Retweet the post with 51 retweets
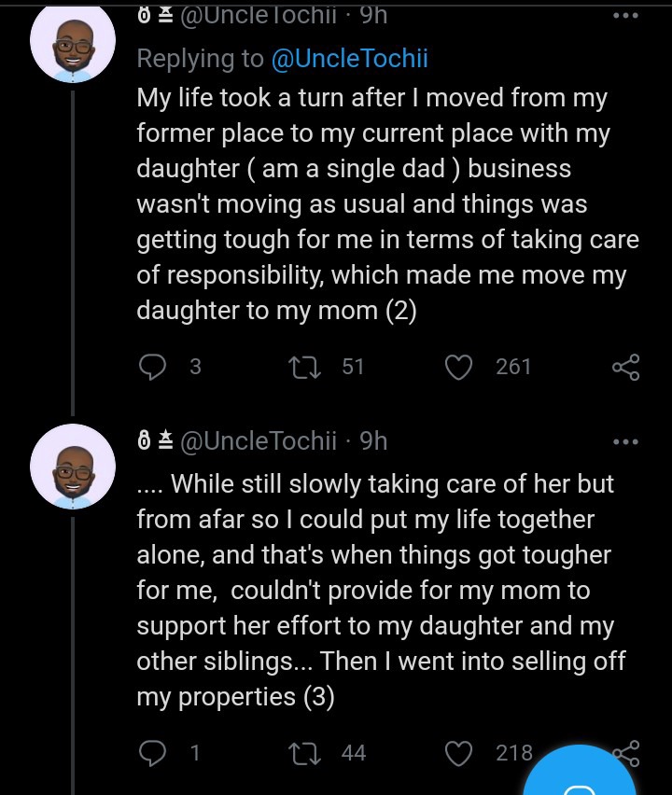The height and width of the screenshot is (795, 672). pos(304,367)
